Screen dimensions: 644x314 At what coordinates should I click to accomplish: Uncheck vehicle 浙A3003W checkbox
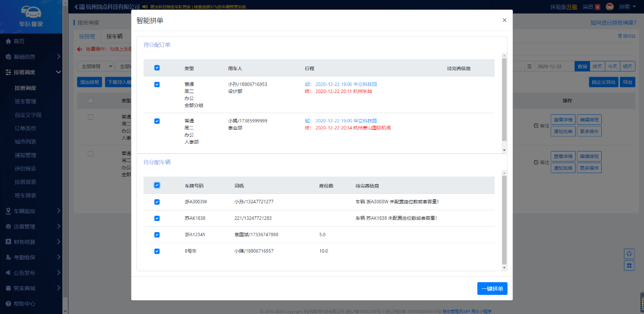tap(157, 202)
